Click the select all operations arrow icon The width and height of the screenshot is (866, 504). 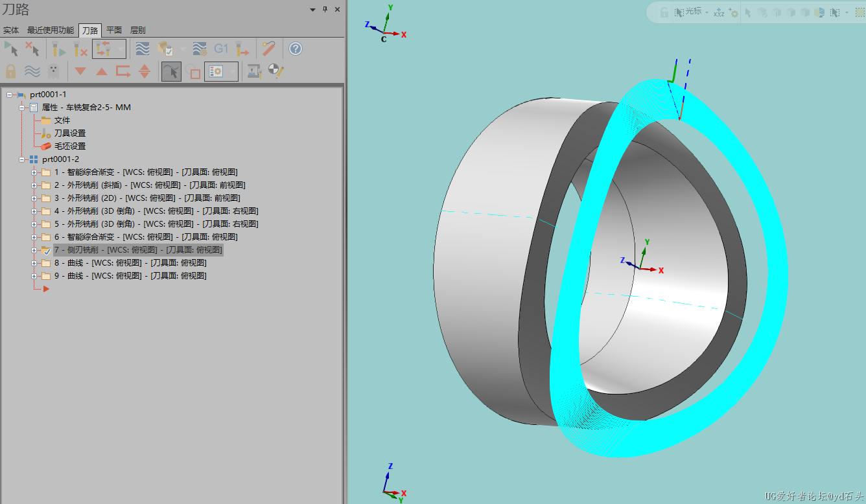(x=11, y=49)
